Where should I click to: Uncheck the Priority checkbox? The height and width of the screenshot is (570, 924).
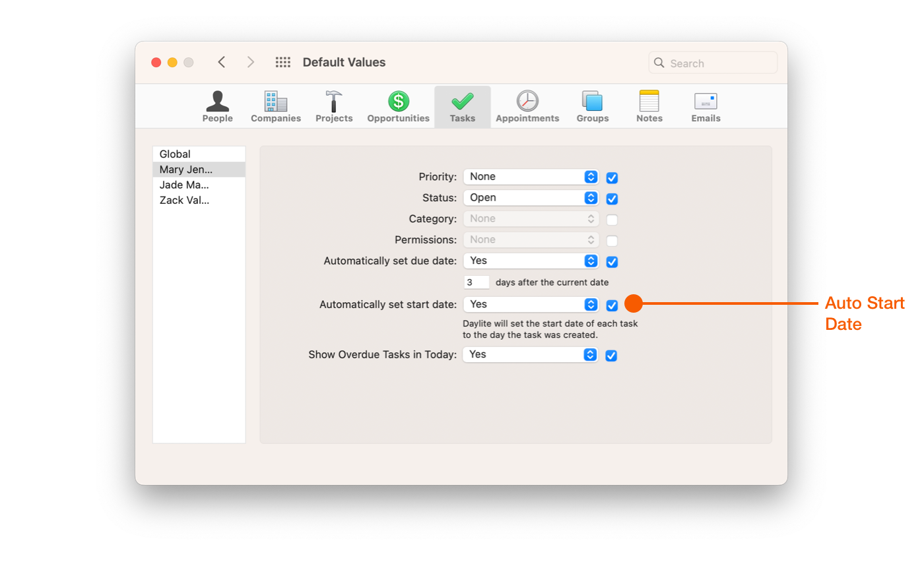click(612, 177)
